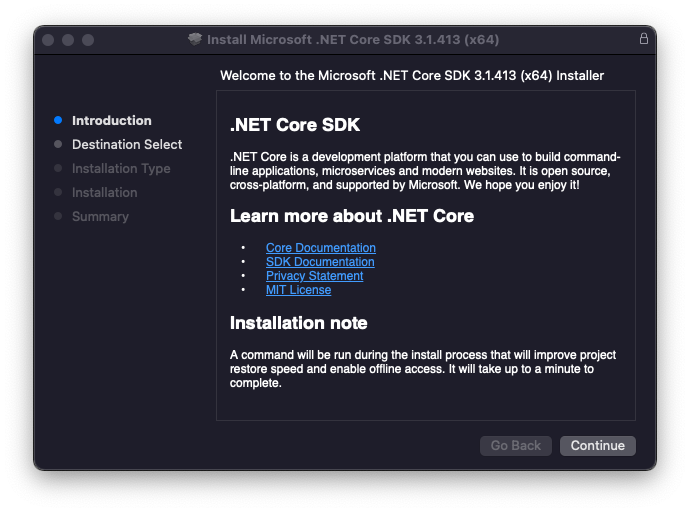This screenshot has height=512, width=690.
Task: Close the installer window
Action: 49,40
